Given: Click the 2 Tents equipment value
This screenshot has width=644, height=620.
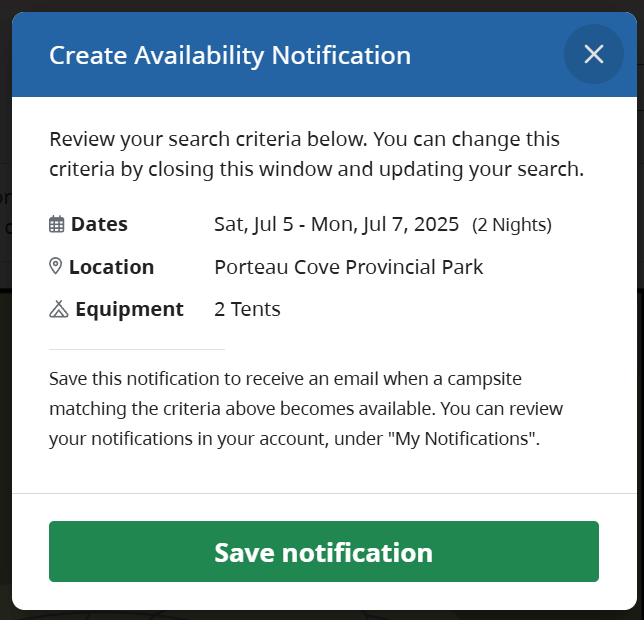Looking at the screenshot, I should [x=247, y=309].
